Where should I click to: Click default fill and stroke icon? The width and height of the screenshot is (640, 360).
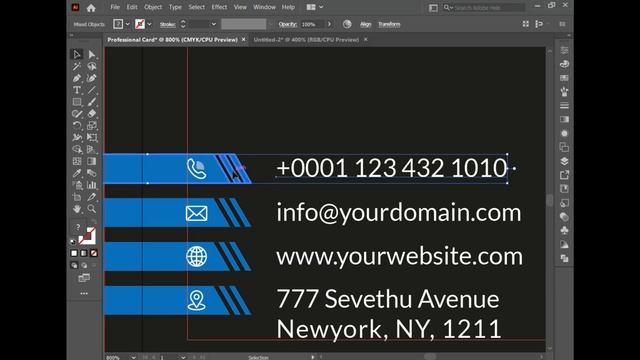[73, 242]
